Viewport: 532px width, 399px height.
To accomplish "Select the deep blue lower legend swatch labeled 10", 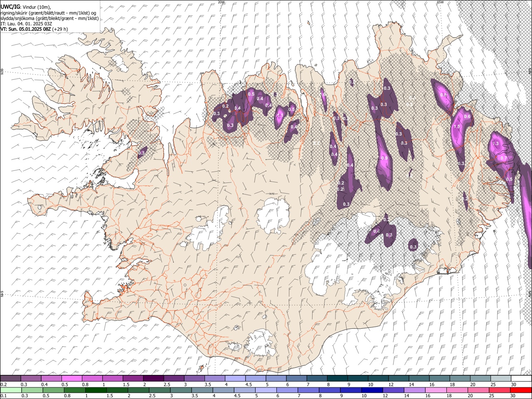I will pos(372,390).
